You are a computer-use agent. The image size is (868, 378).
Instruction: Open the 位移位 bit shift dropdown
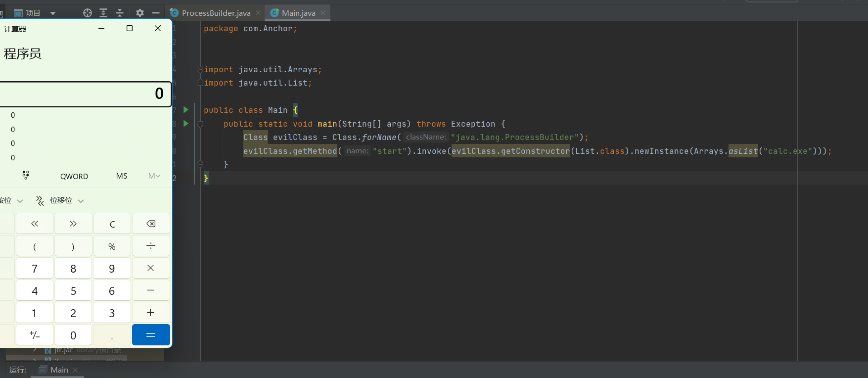60,200
